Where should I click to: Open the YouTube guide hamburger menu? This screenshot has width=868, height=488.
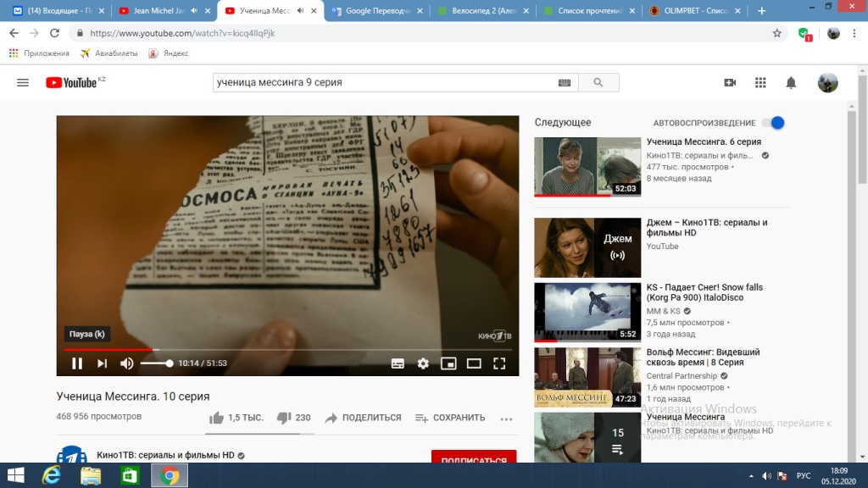click(x=23, y=82)
